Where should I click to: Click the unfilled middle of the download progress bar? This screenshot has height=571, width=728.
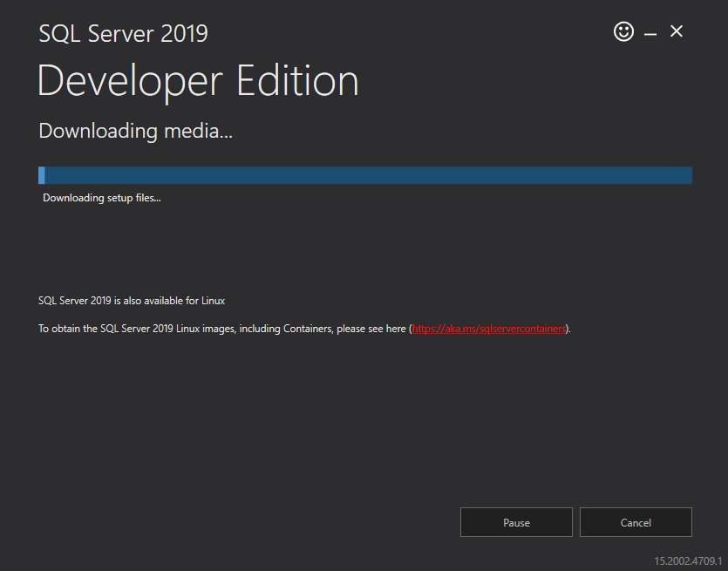point(366,175)
